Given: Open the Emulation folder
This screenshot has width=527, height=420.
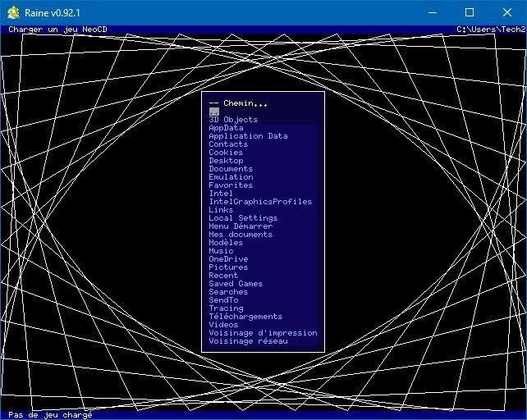Looking at the screenshot, I should click(x=231, y=177).
